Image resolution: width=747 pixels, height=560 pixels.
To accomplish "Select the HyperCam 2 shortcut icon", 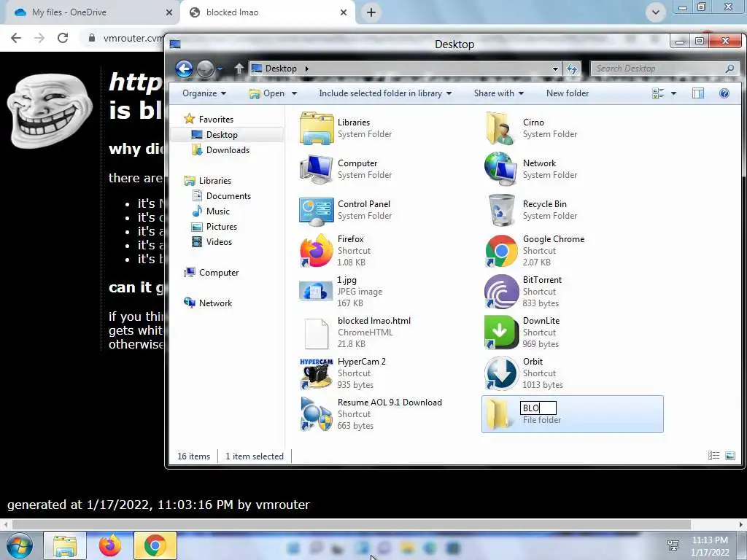I will [x=317, y=373].
